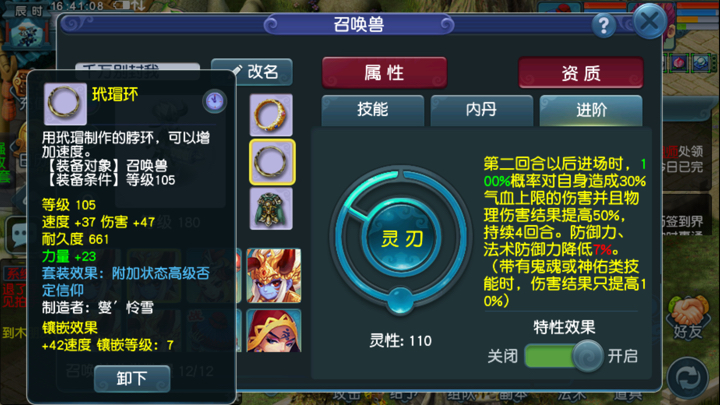Select the jeweled gold ring equipment slot
The height and width of the screenshot is (405, 720).
tap(271, 115)
